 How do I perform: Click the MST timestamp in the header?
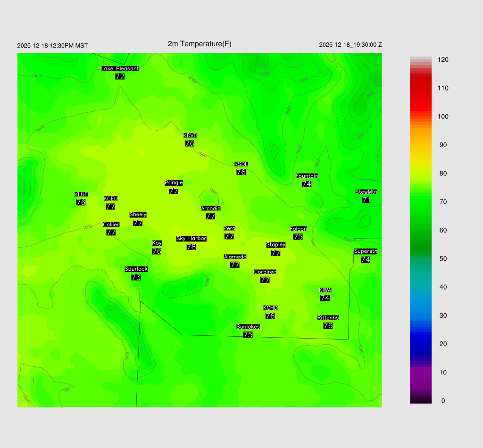[52, 46]
